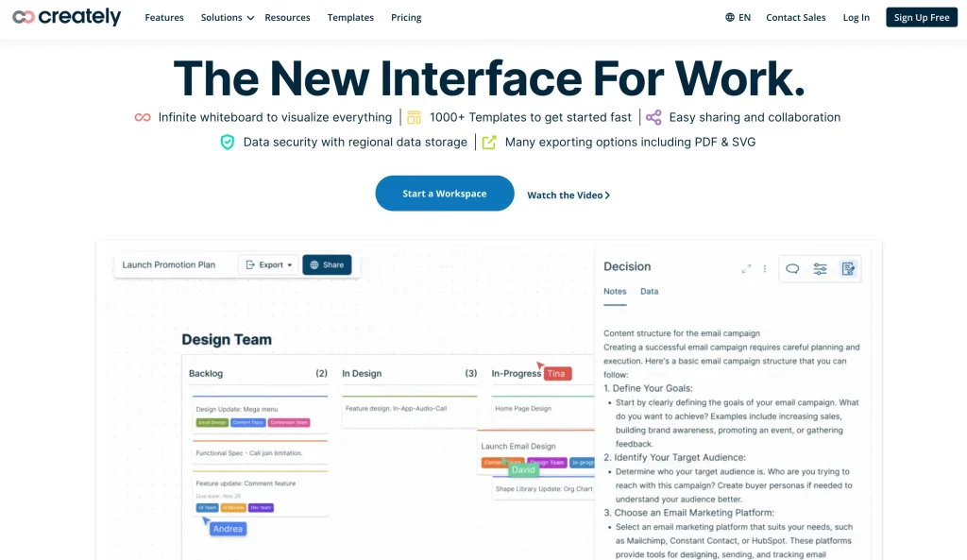Viewport: 967px width, 560px height.
Task: Click the notes edit icon
Action: [x=848, y=269]
